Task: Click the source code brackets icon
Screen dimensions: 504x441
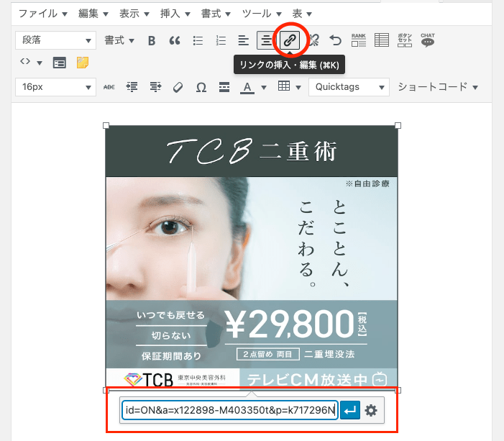Action: click(x=25, y=62)
